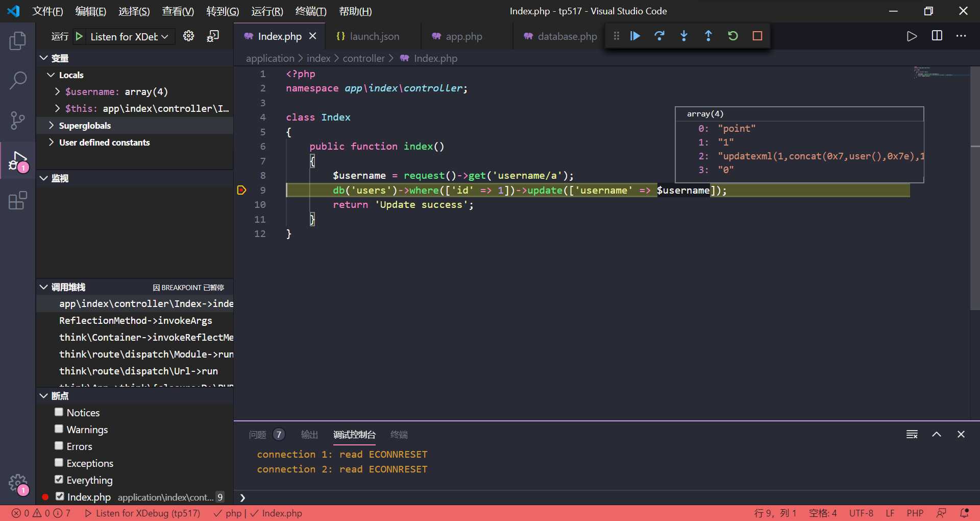980x521 pixels.
Task: Select debug configuration Listen for XDebug dropdown
Action: pyautogui.click(x=129, y=36)
